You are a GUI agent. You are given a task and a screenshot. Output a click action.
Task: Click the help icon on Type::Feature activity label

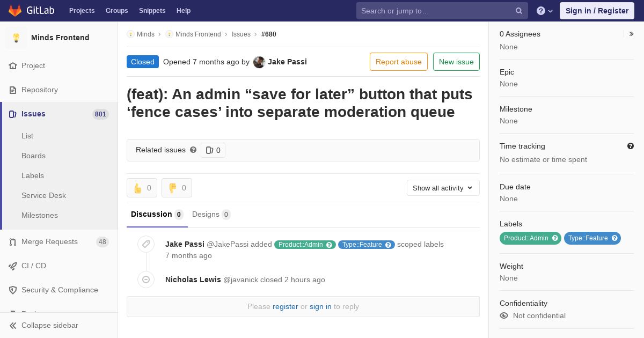[x=389, y=245]
